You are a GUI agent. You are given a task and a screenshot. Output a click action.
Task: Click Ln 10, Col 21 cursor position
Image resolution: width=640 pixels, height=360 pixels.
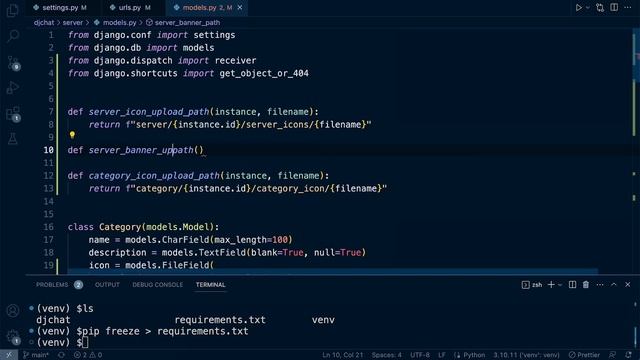pos(342,355)
